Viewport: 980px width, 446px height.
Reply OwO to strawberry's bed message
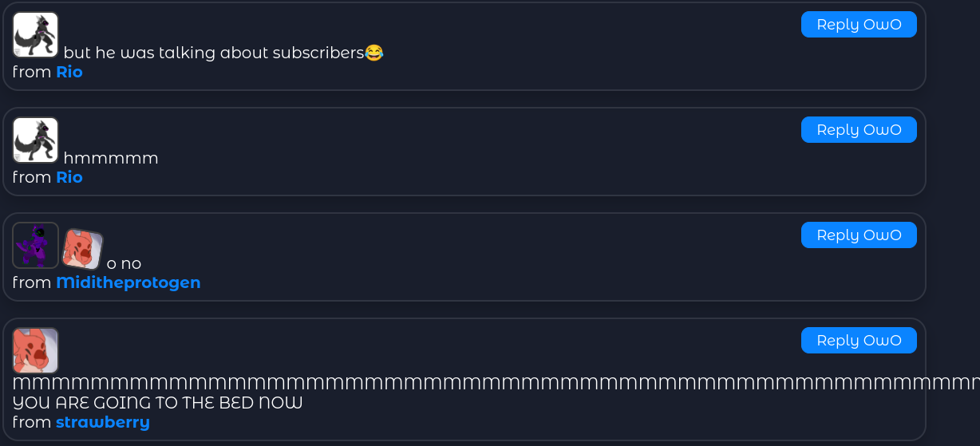pos(859,341)
